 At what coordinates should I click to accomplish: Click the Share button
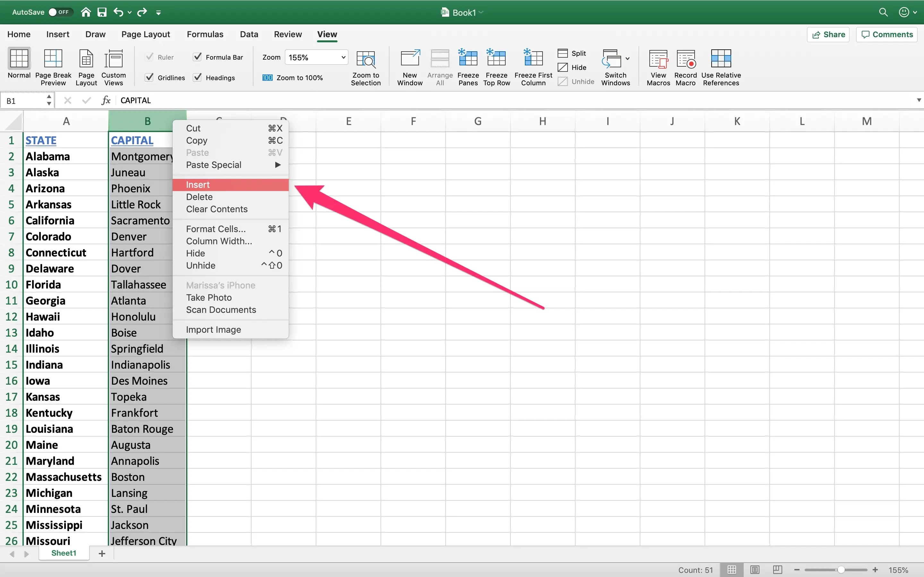click(x=828, y=34)
